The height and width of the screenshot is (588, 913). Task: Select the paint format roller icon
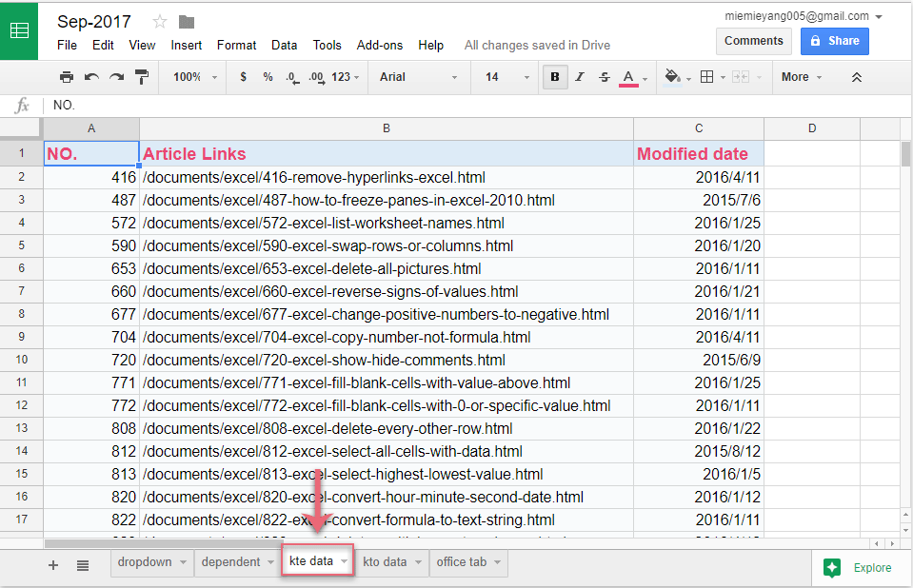(142, 77)
